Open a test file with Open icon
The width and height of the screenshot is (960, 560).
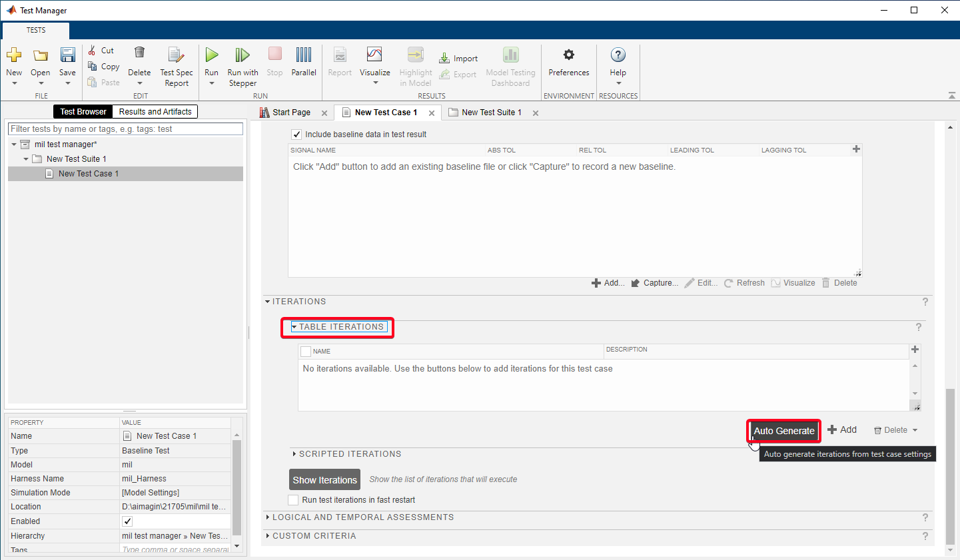tap(41, 55)
